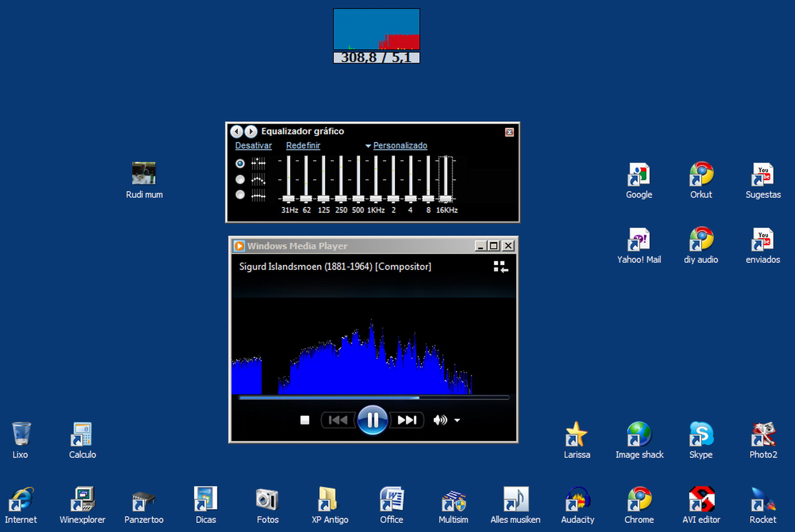Viewport: 795px width, 532px height.
Task: Open the Rocket shortcut
Action: [763, 499]
